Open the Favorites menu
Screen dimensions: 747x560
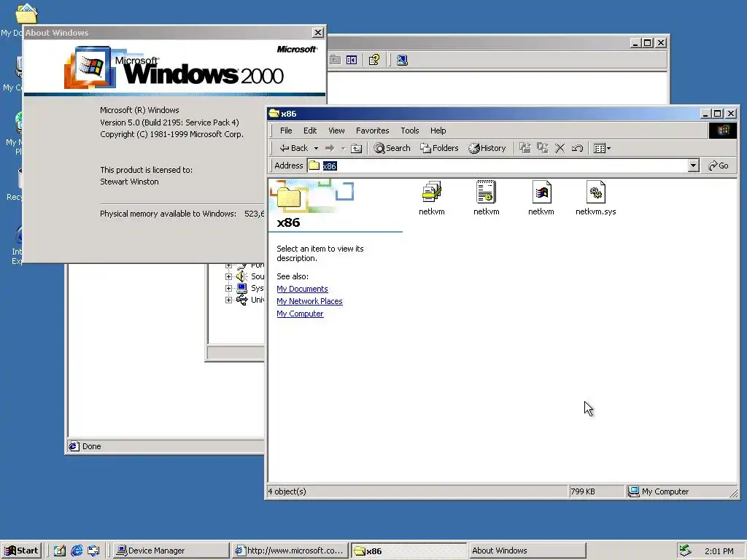373,131
